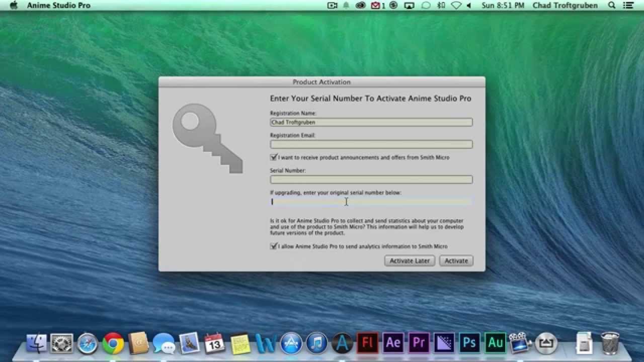Click the Activate Later button

410,261
